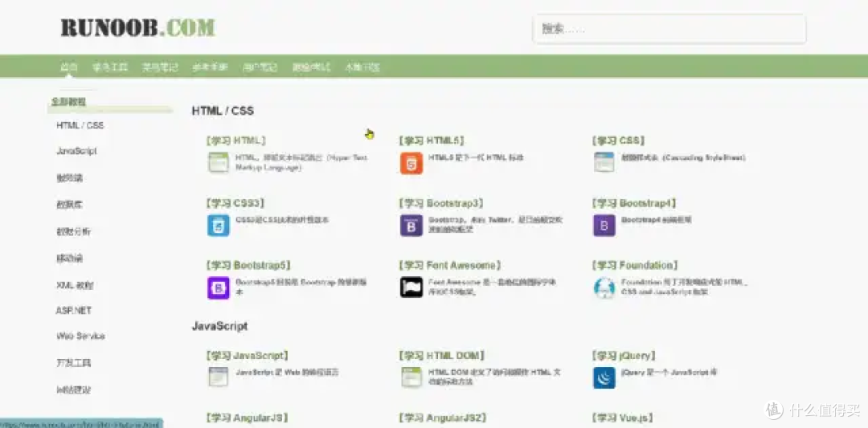Open the 参考手册 navigation tab
The height and width of the screenshot is (428, 868).
coord(210,67)
